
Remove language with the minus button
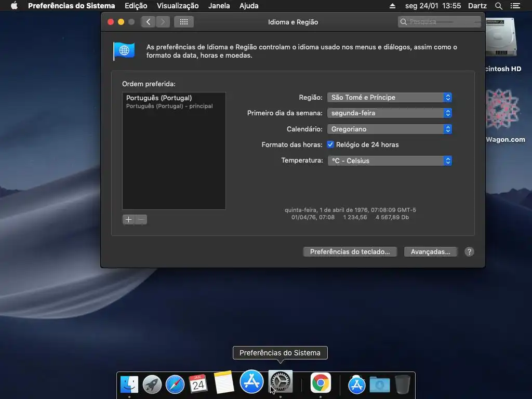point(141,220)
